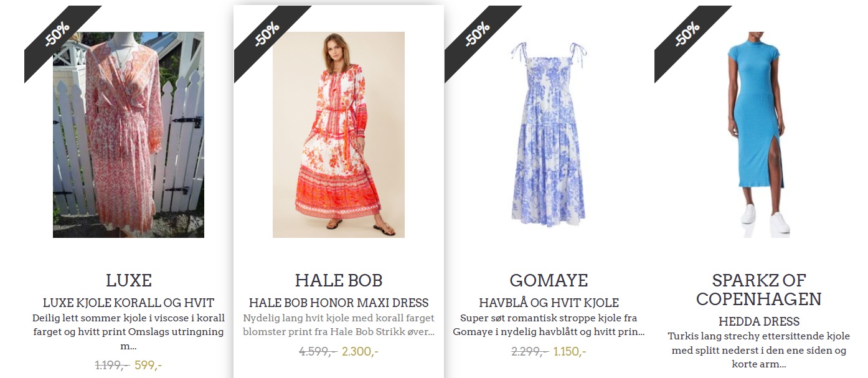Open the HALE BOB brand heading
This screenshot has height=378, width=868.
pyautogui.click(x=339, y=280)
